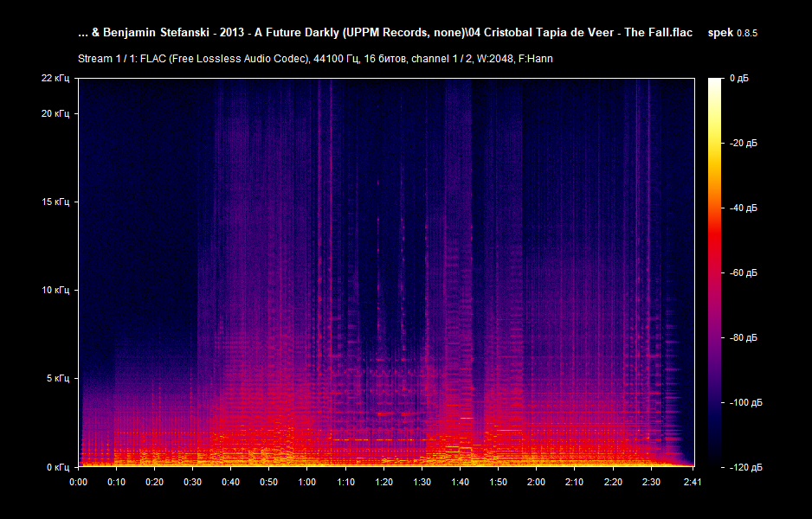Click the 0:00 time marker
The height and width of the screenshot is (519, 812).
coord(79,484)
